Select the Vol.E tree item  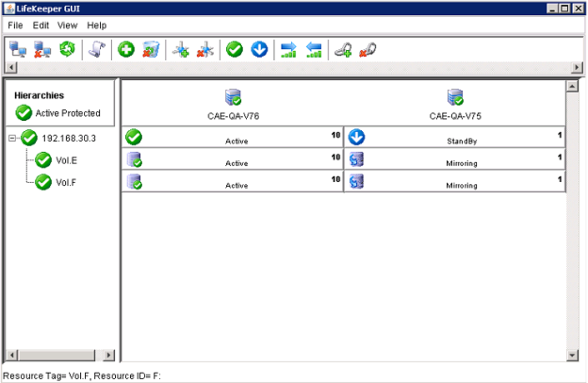[66, 160]
